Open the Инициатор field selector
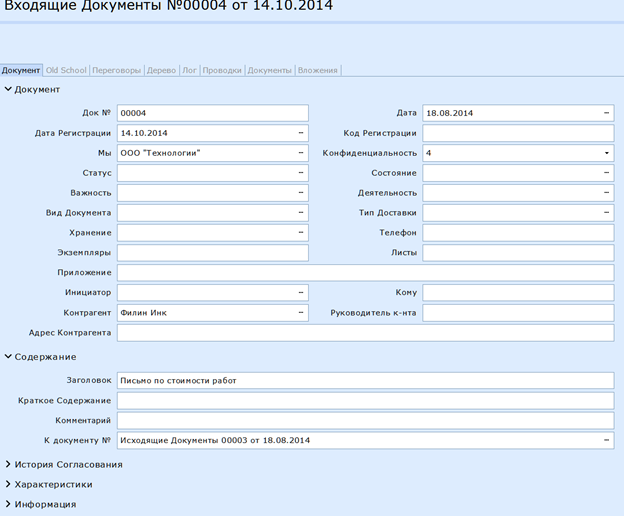Viewport: 624px width, 516px height. click(301, 292)
